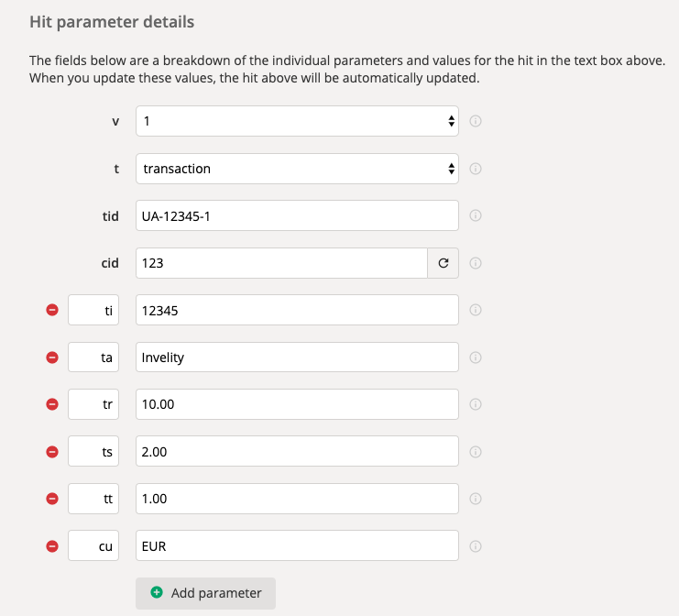Focus the ti value field showing 12345
Screen dimensions: 679x616
(297, 310)
